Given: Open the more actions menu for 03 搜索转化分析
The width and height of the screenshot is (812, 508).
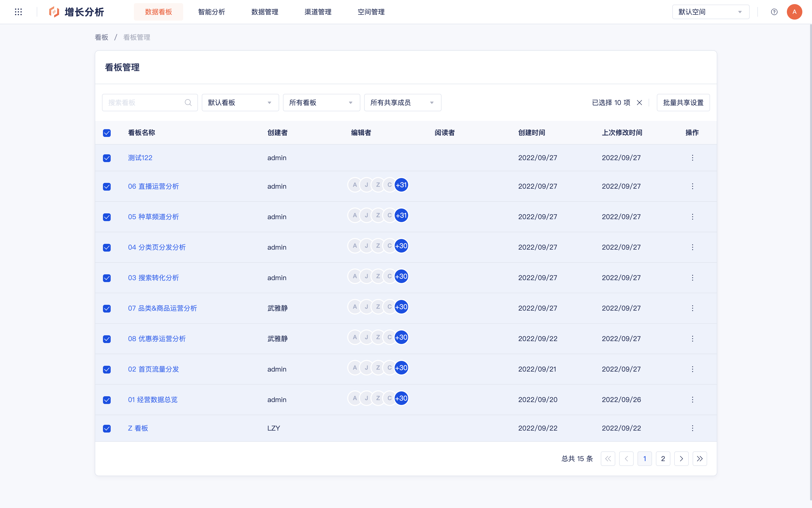Looking at the screenshot, I should pos(693,277).
